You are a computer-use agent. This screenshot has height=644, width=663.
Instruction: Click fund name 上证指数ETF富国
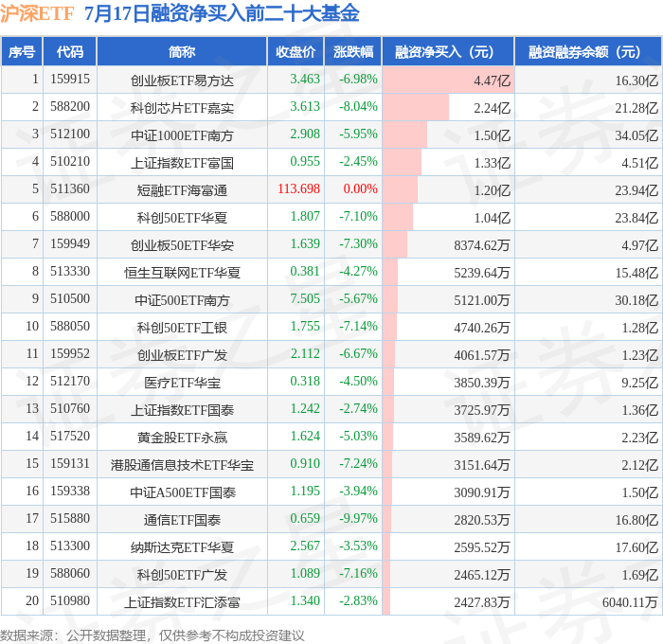(182, 163)
